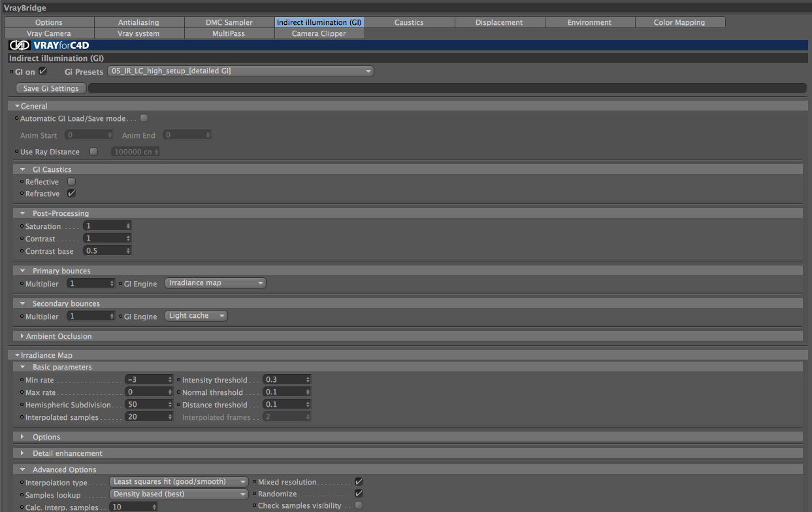Disable Refractive GI caustics checkbox
The image size is (812, 512).
pos(72,194)
